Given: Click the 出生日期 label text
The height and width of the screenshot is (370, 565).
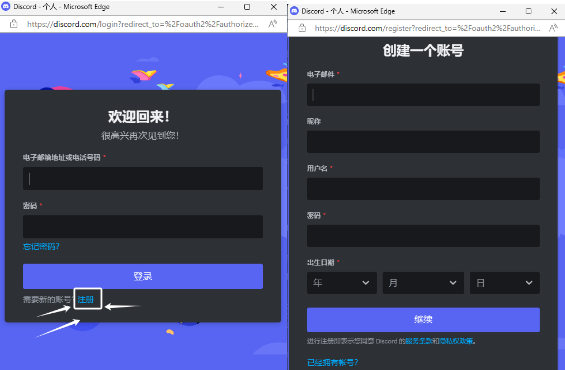Looking at the screenshot, I should [x=321, y=262].
